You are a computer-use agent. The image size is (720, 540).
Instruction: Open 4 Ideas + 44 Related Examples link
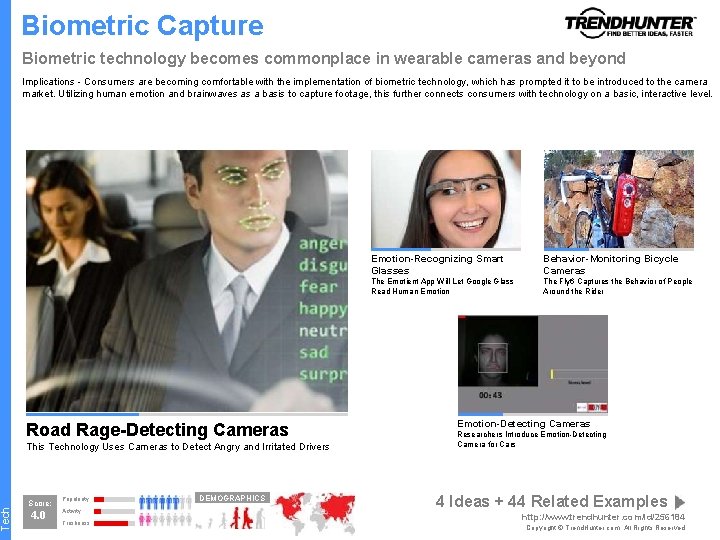click(551, 501)
